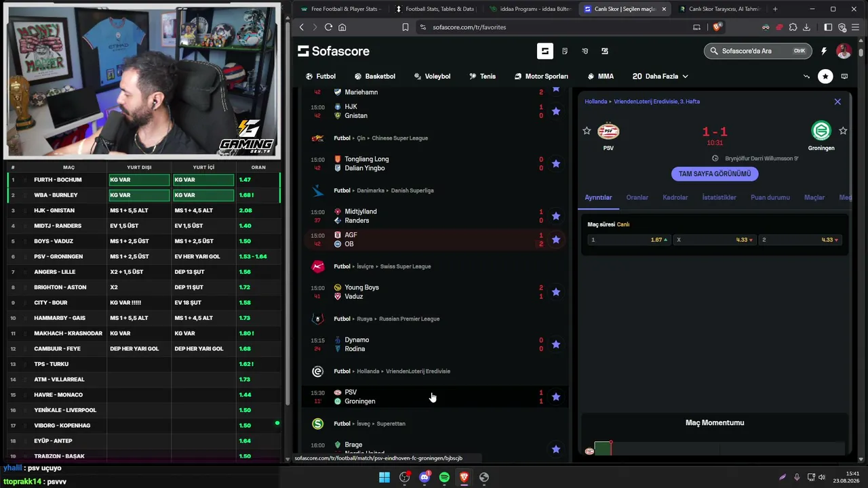
Task: Switch to the Maçlar tab
Action: coord(814,198)
